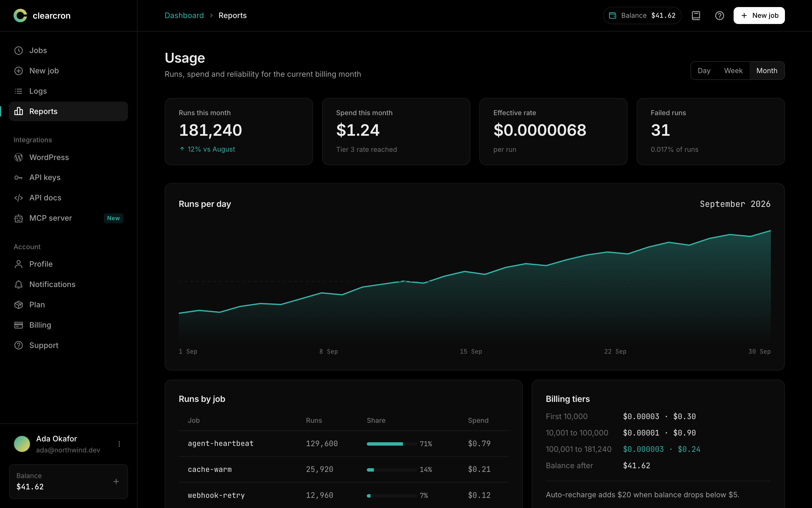Viewport: 812px width, 508px height.
Task: Click the "12% vs August" trend text
Action: 211,149
